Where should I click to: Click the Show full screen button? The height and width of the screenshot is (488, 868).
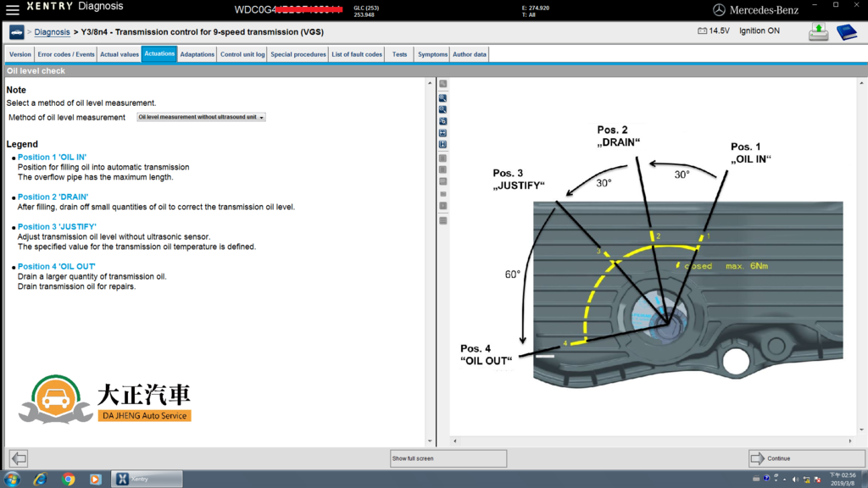[448, 458]
